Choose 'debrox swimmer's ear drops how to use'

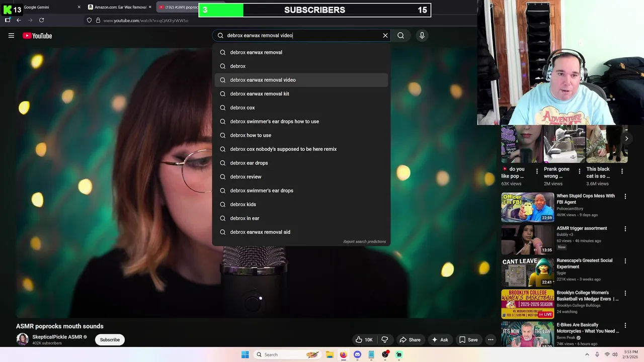click(301, 121)
